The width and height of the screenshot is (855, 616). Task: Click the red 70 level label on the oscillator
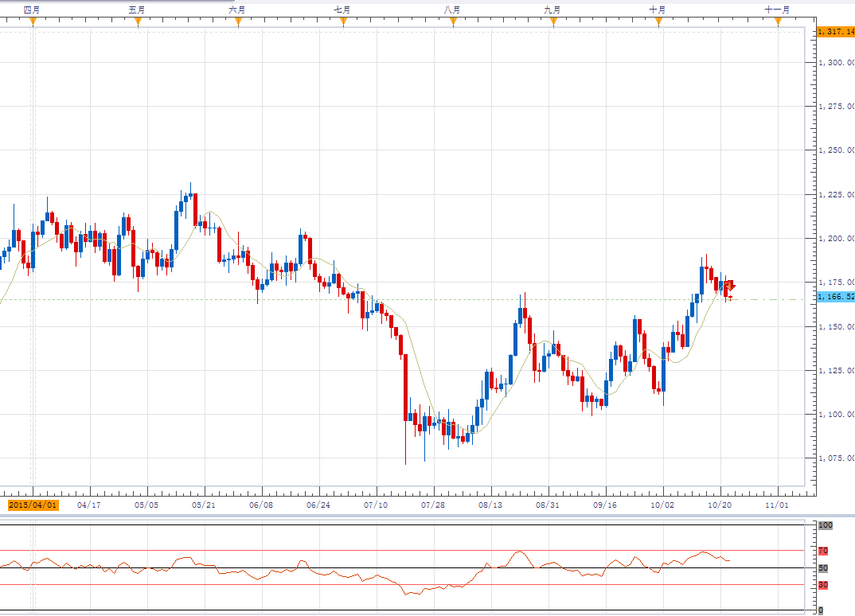pos(823,551)
